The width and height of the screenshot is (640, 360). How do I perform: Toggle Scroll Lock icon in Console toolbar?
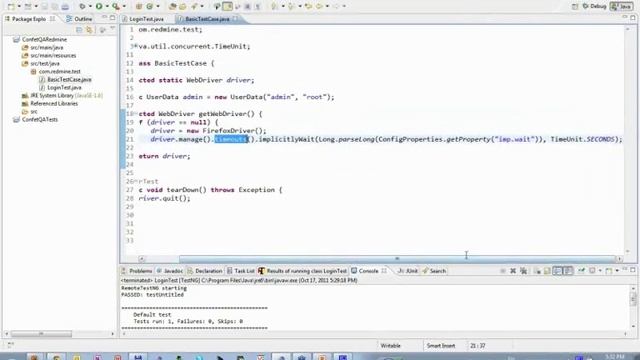(547, 271)
